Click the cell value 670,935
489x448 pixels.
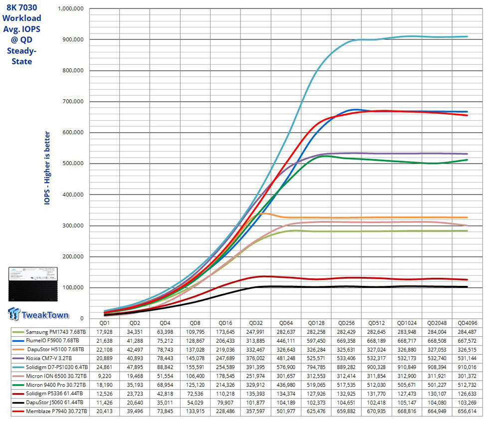tap(376, 412)
